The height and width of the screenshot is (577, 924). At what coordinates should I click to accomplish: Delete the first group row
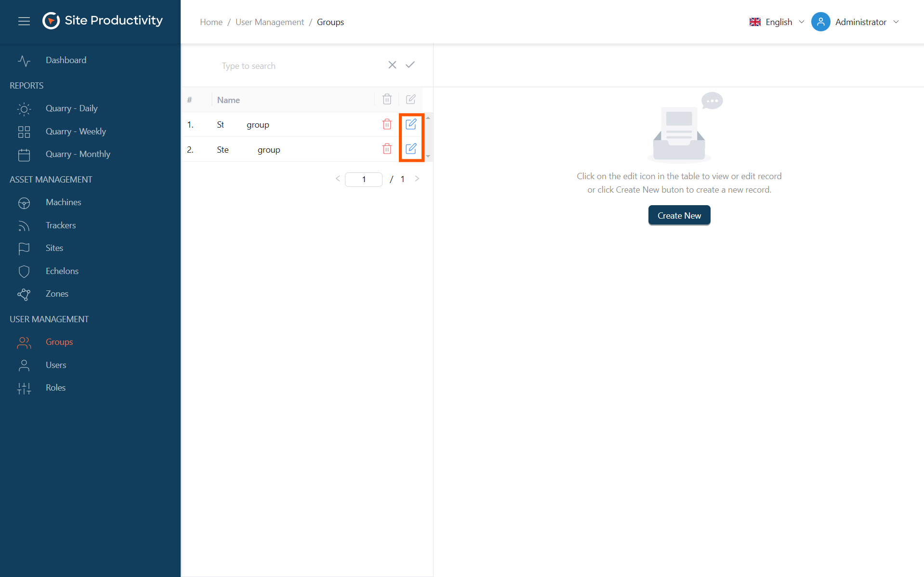click(x=387, y=124)
